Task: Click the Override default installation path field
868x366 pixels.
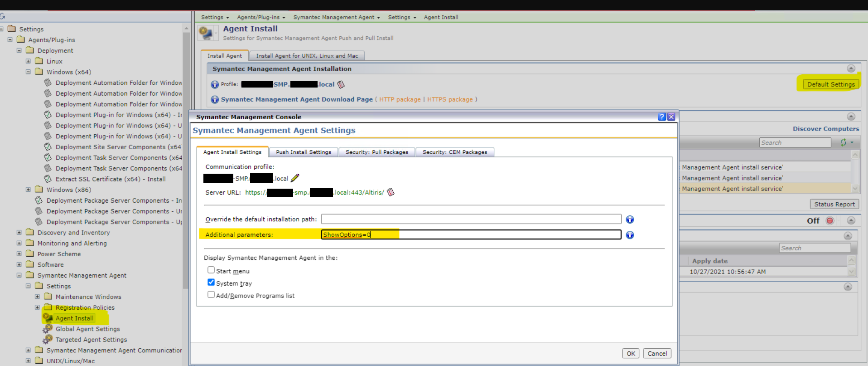Action: point(471,219)
